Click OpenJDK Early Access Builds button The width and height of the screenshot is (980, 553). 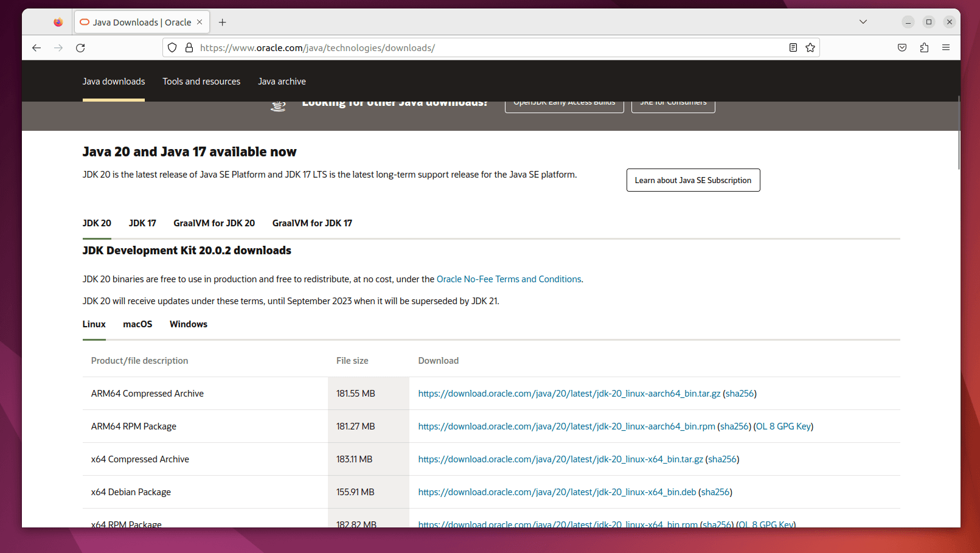click(565, 106)
